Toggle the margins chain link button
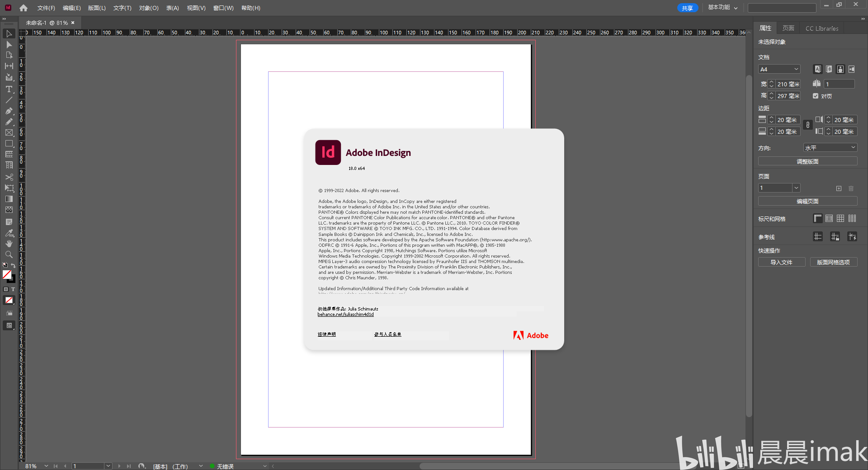Viewport: 868px width, 470px height. pyautogui.click(x=808, y=125)
